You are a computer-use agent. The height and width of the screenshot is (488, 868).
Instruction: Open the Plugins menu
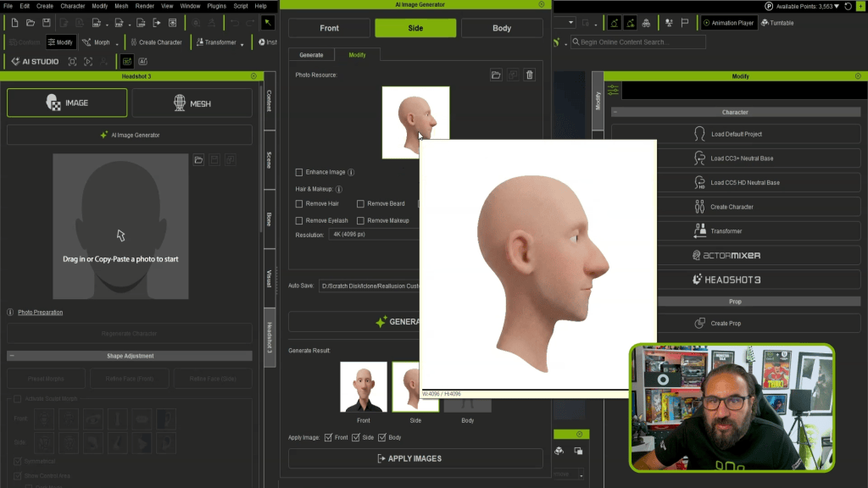216,6
